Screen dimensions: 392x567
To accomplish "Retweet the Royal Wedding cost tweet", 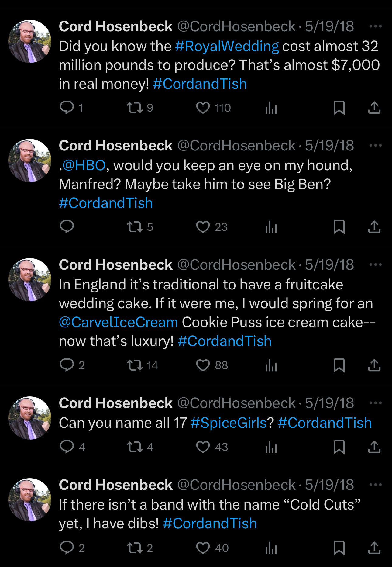I will coord(135,108).
